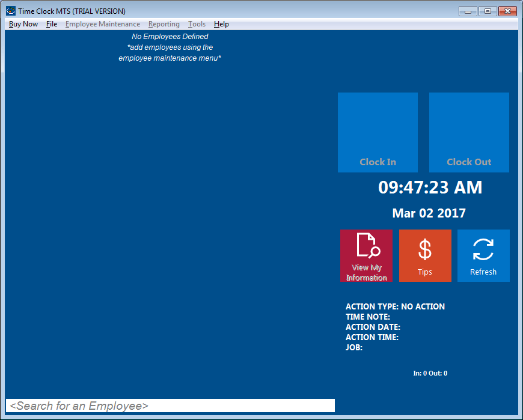
Task: Open the View My Information tile
Action: point(366,255)
